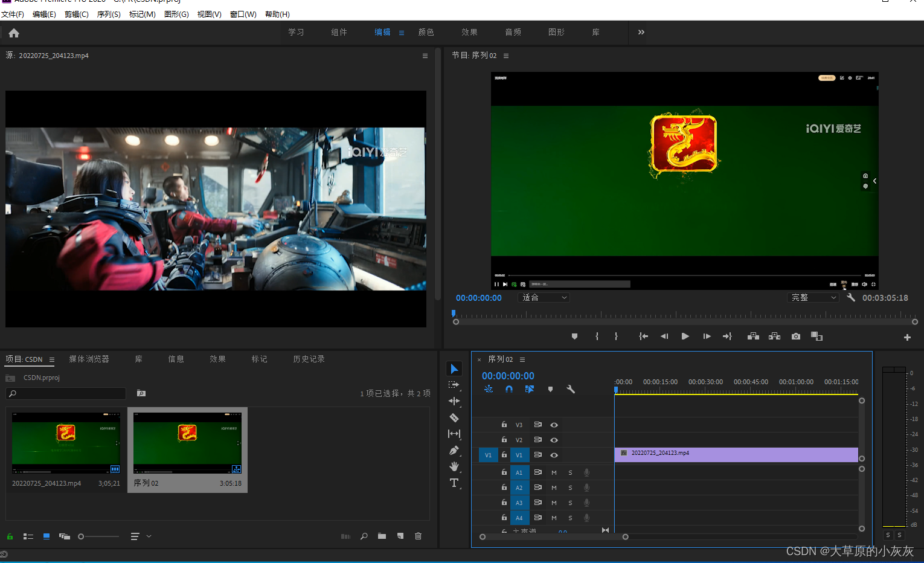
Task: Toggle timeline snap magnet
Action: (x=509, y=390)
